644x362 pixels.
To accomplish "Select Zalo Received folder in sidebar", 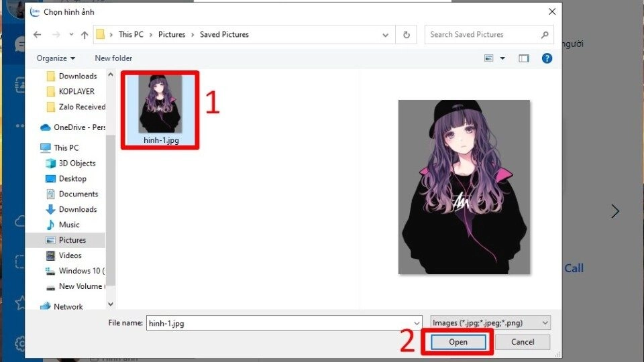I will tap(81, 107).
